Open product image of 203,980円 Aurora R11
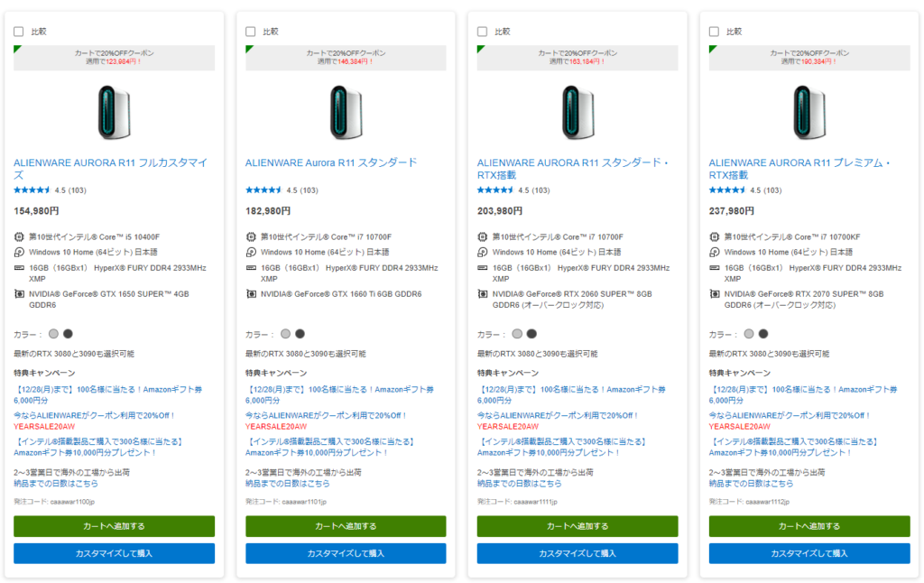Image resolution: width=924 pixels, height=583 pixels. 577,112
